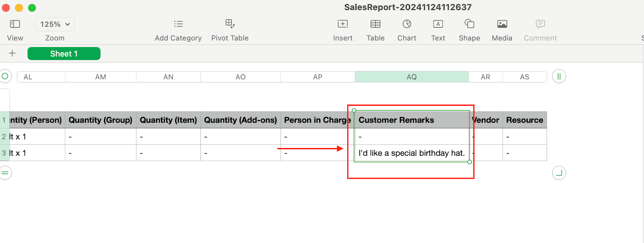Add a Text box from toolbar

438,24
